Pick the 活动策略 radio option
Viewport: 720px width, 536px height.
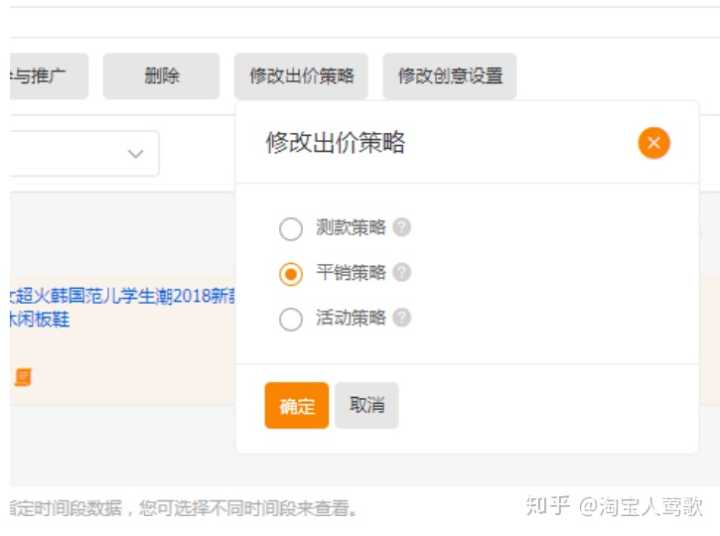pyautogui.click(x=291, y=320)
